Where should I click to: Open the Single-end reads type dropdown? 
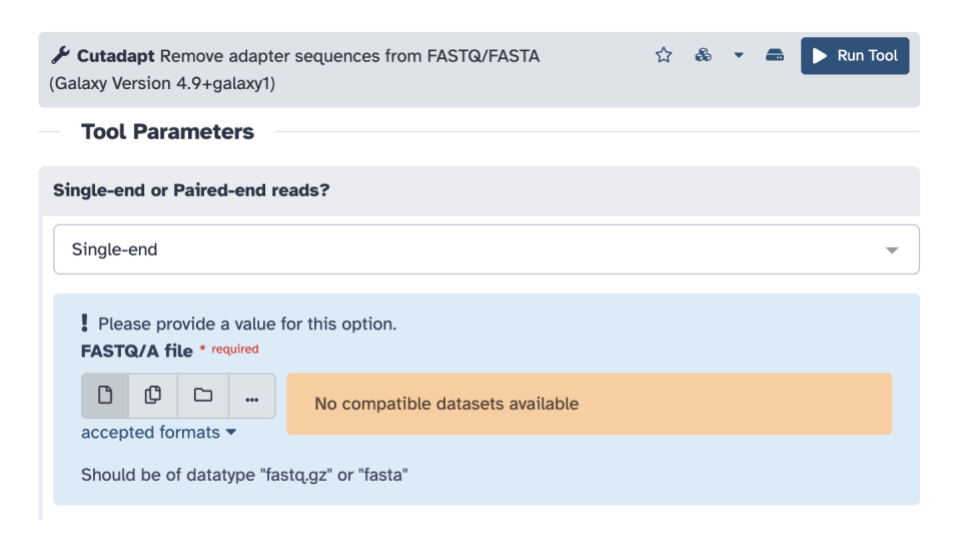486,249
